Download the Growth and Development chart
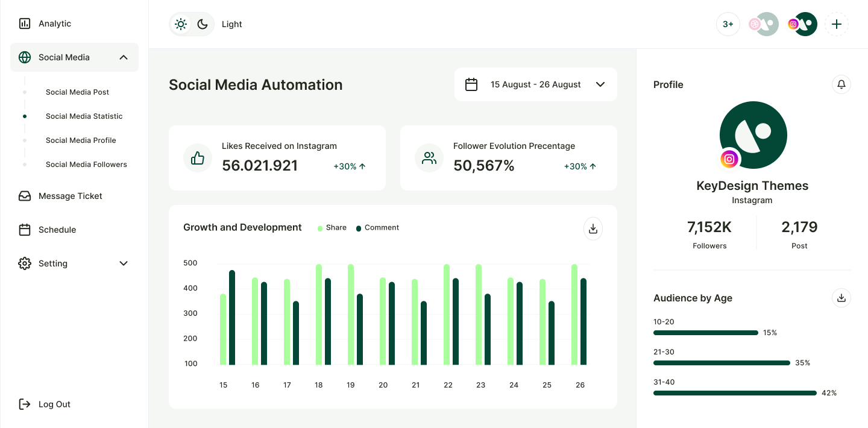Image resolution: width=868 pixels, height=428 pixels. click(593, 228)
